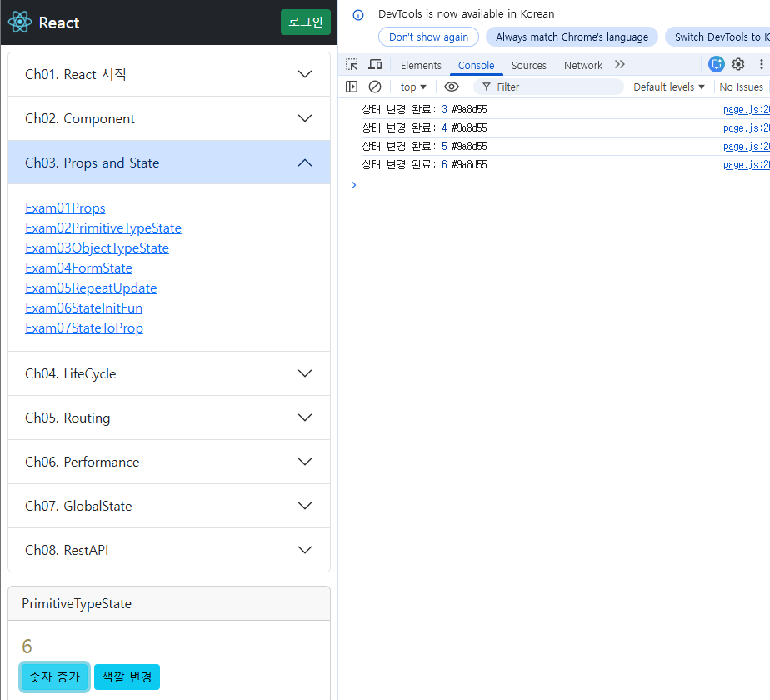This screenshot has width=770, height=700.
Task: Click the React brand title text
Action: (x=59, y=22)
